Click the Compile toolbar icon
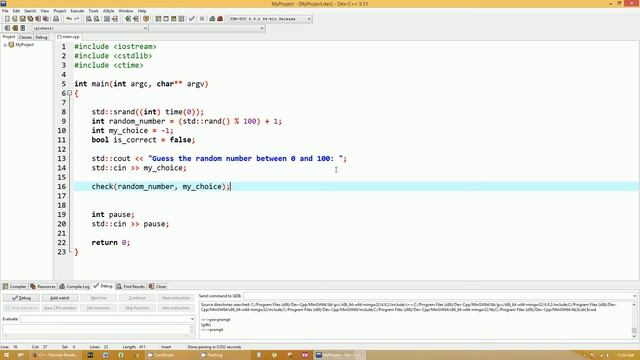The width and height of the screenshot is (640, 360). click(x=158, y=19)
